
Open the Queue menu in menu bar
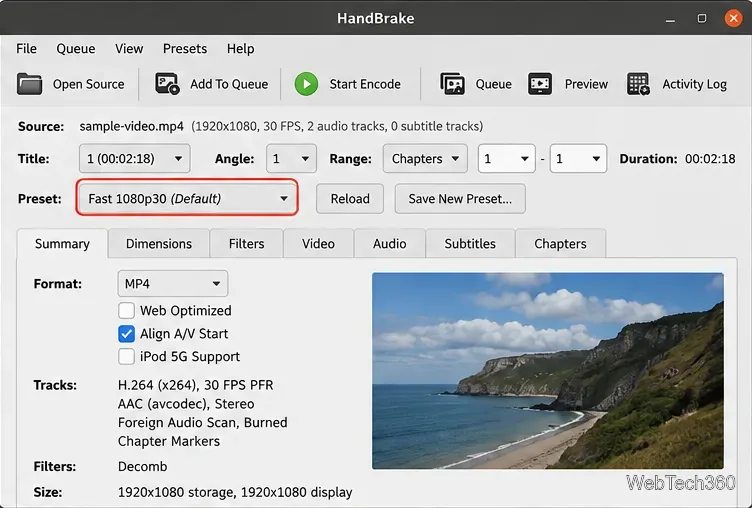[x=76, y=48]
